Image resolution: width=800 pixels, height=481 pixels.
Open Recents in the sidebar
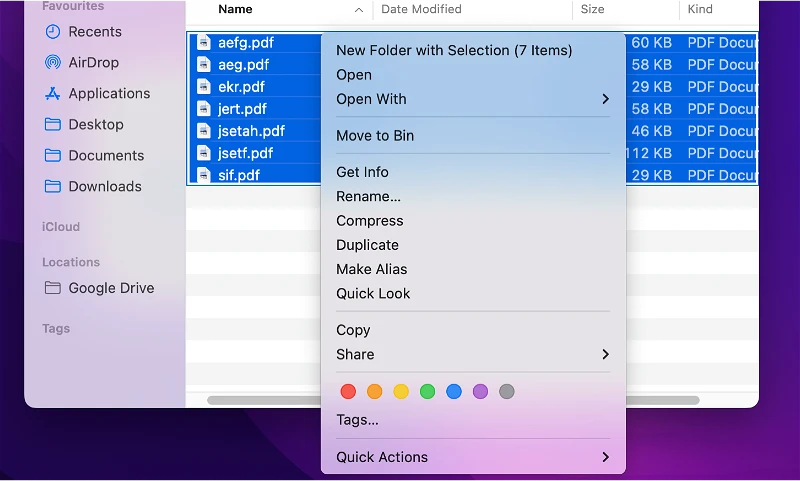coord(95,32)
